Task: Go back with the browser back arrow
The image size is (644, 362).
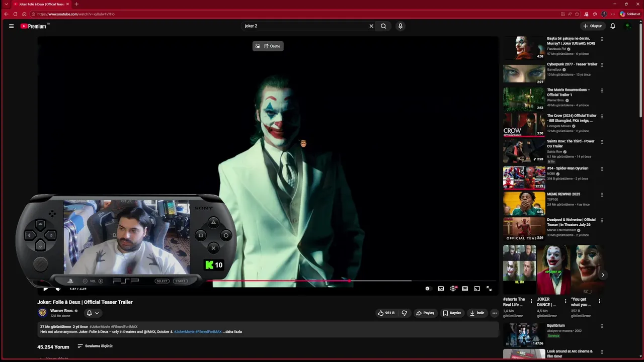Action: click(6, 14)
